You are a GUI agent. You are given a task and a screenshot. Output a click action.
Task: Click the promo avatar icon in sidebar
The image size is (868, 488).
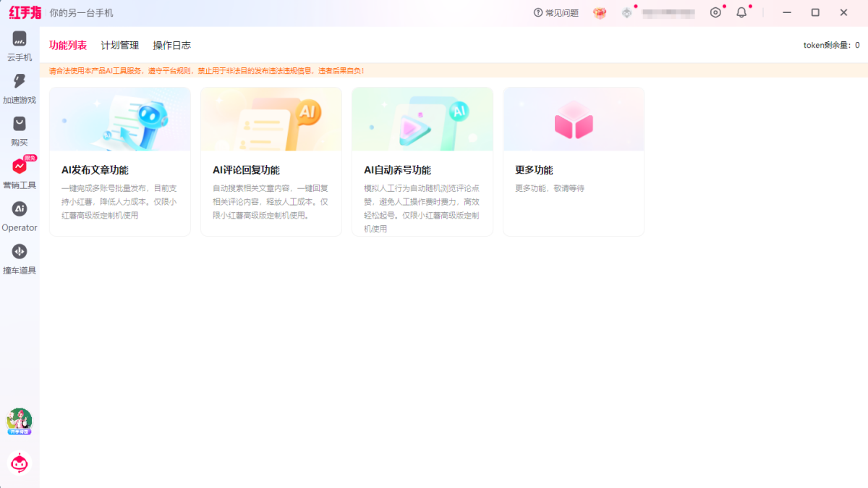20,421
